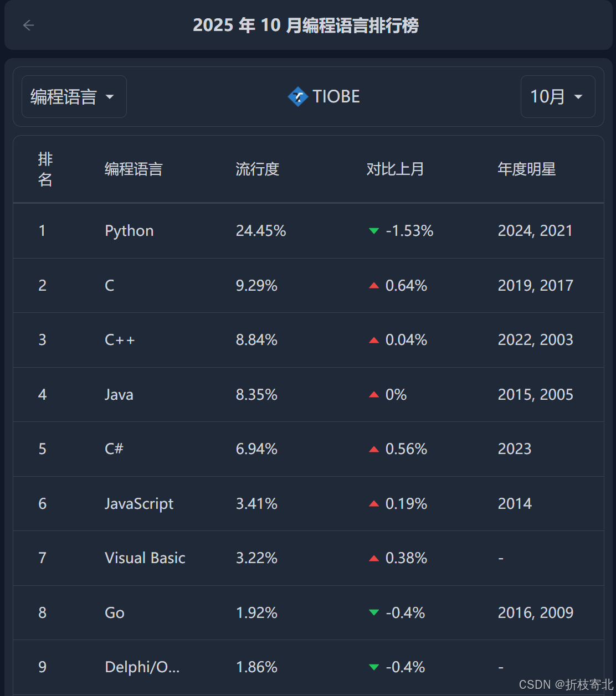This screenshot has height=696, width=616.
Task: Click the 年度明星 column header
Action: (527, 169)
